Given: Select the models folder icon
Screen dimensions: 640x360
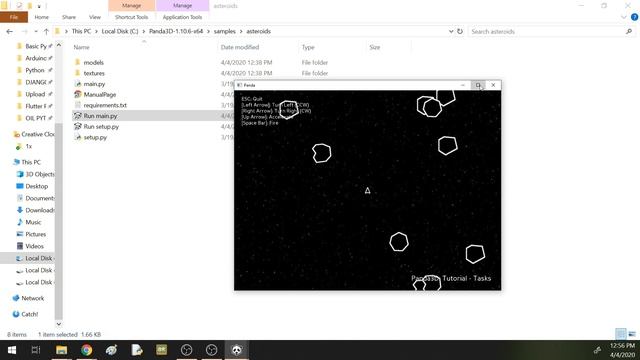Looking at the screenshot, I should point(78,62).
